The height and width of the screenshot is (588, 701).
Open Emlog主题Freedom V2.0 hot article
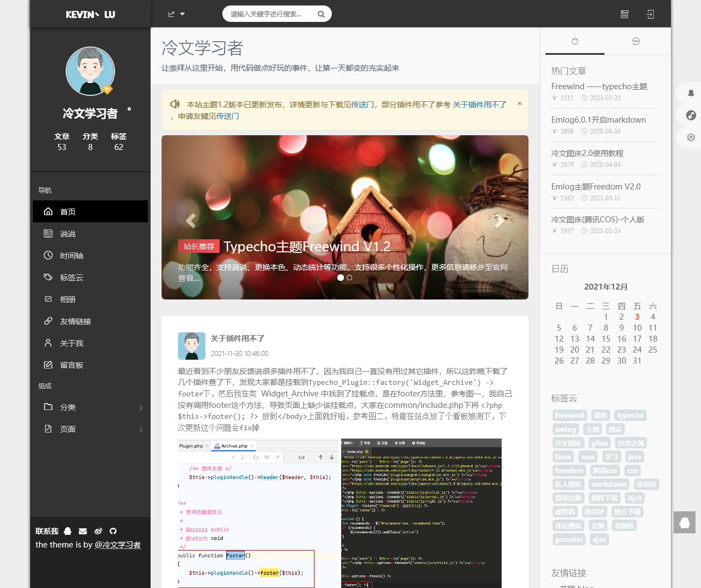click(x=596, y=187)
